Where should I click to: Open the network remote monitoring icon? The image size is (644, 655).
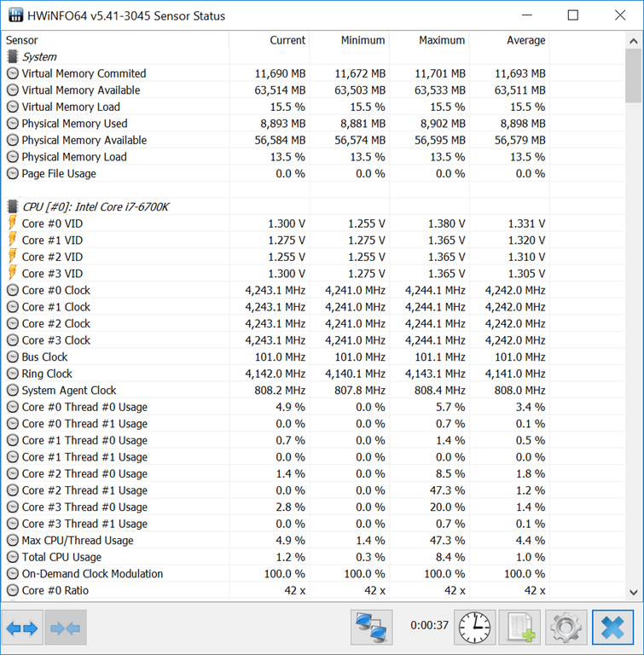pyautogui.click(x=372, y=628)
